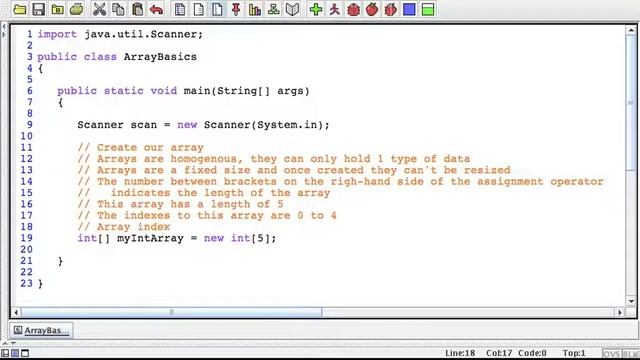Viewport: 640px width, 360px height.
Task: Compile the program with green plus
Action: 316,9
